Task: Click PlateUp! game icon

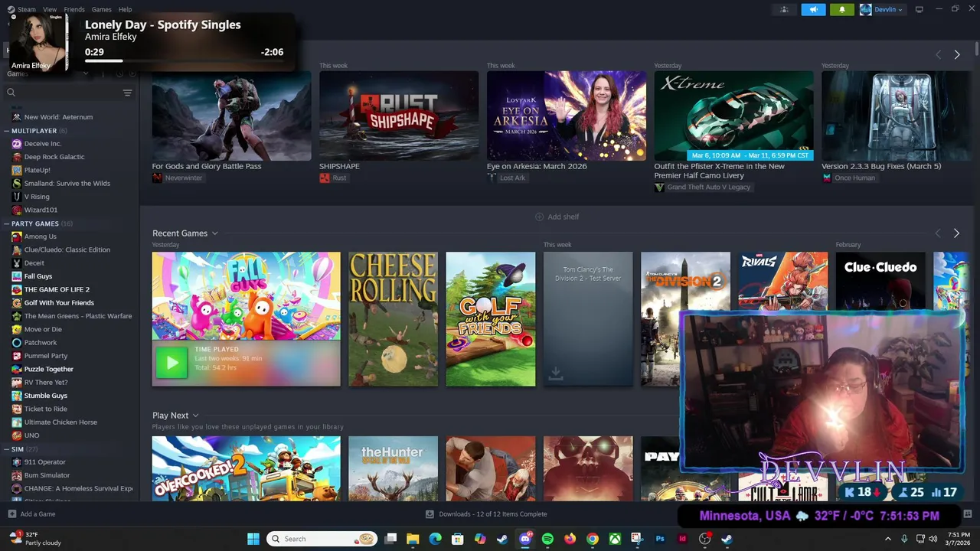Action: pos(17,170)
